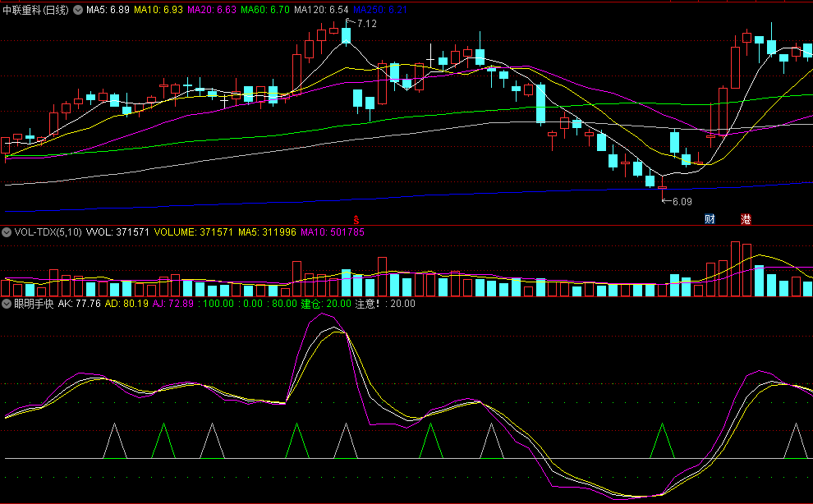Viewport: 813px width, 504px height.
Task: Select the VOLUME: 371571 value
Action: coord(194,232)
